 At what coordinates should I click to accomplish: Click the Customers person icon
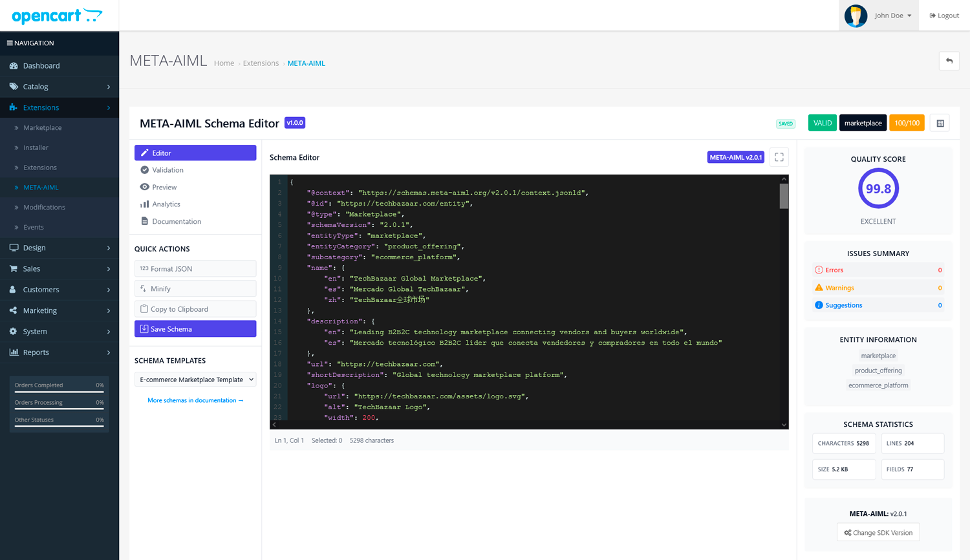[14, 290]
